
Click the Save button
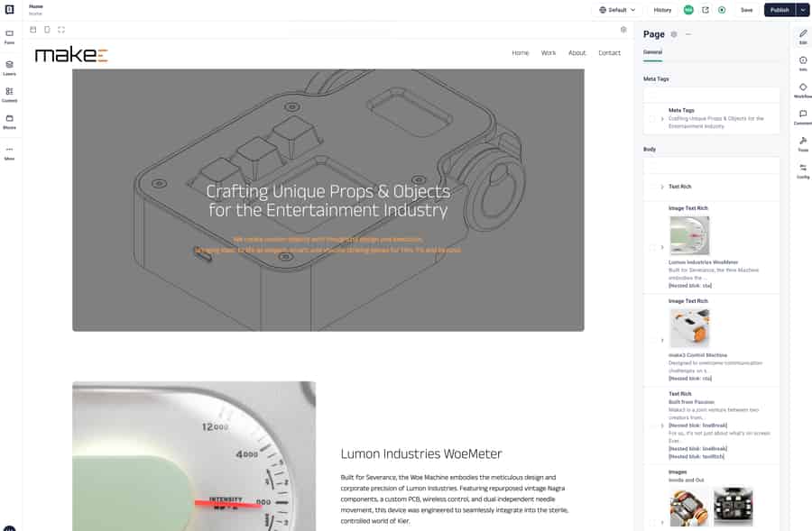[x=746, y=10]
